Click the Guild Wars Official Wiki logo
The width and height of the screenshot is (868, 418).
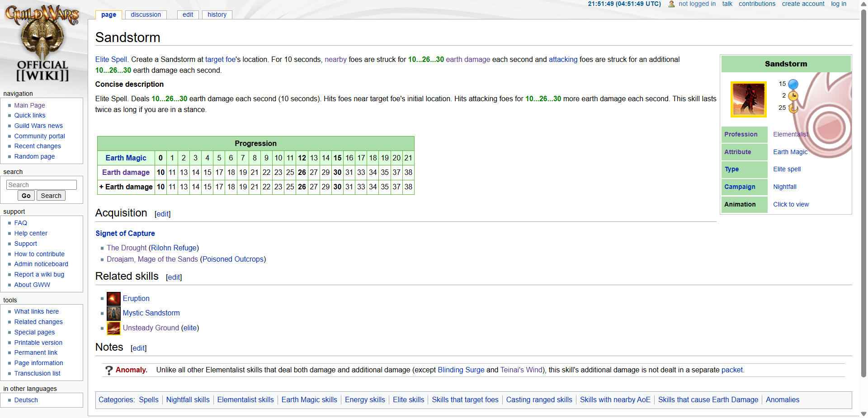(42, 43)
